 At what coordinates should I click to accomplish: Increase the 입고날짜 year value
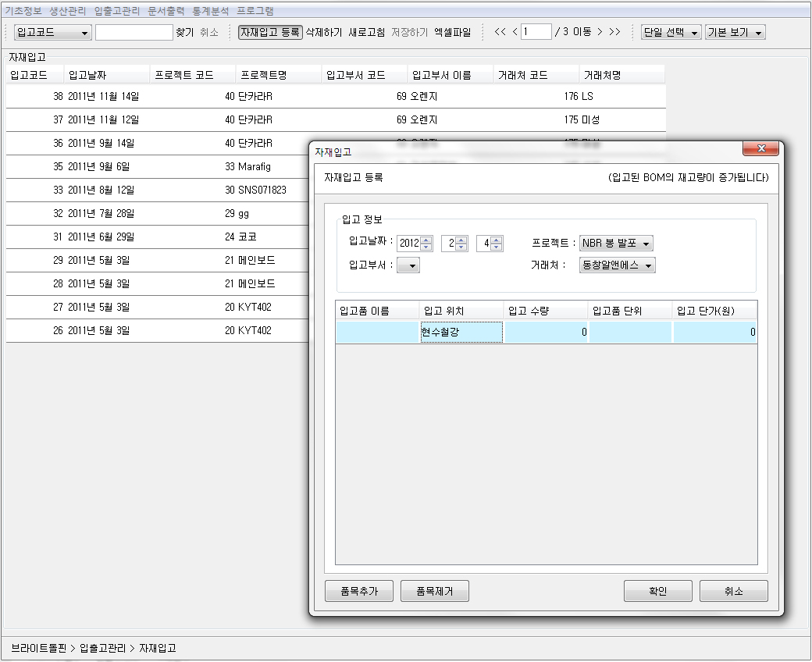click(x=426, y=240)
